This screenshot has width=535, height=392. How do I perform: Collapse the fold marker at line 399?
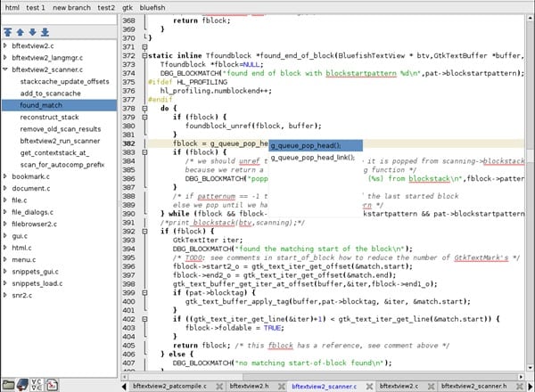click(x=144, y=293)
